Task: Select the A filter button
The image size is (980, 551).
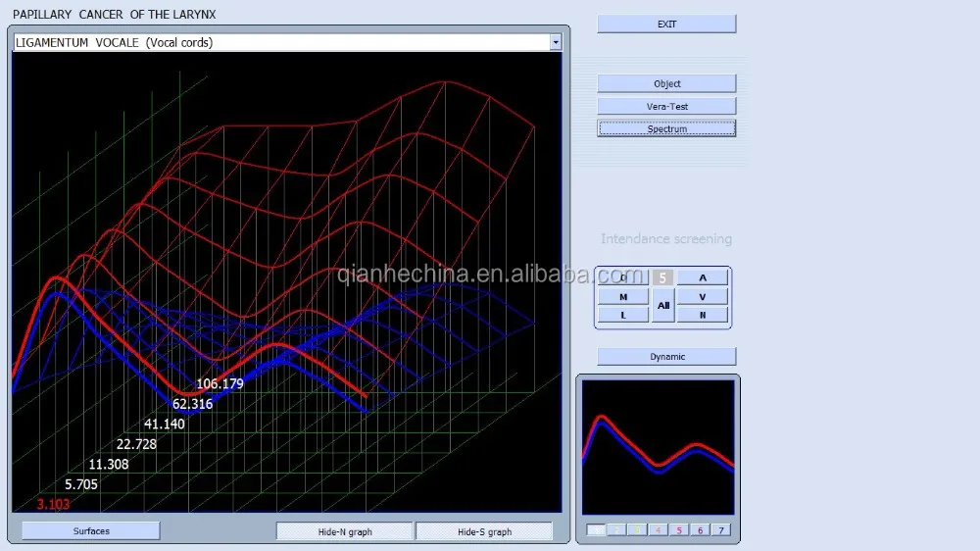Action: tap(703, 277)
